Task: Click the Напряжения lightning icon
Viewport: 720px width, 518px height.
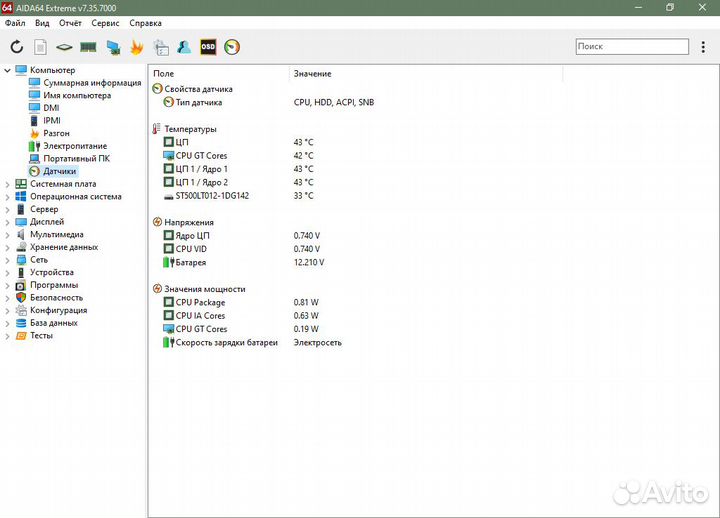Action: (x=157, y=222)
